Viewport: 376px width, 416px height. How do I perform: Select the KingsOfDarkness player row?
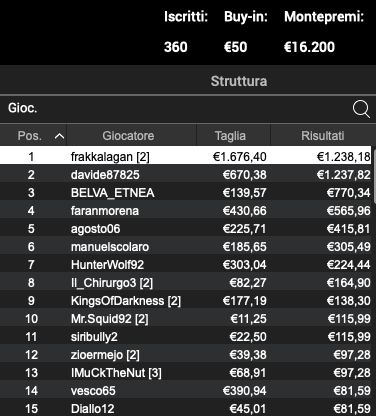tap(186, 300)
